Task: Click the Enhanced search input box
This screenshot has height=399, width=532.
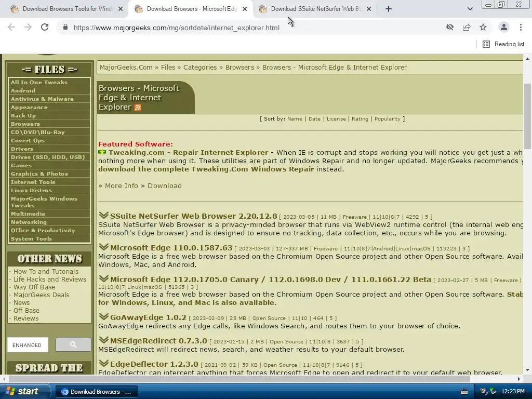Action: click(x=28, y=345)
